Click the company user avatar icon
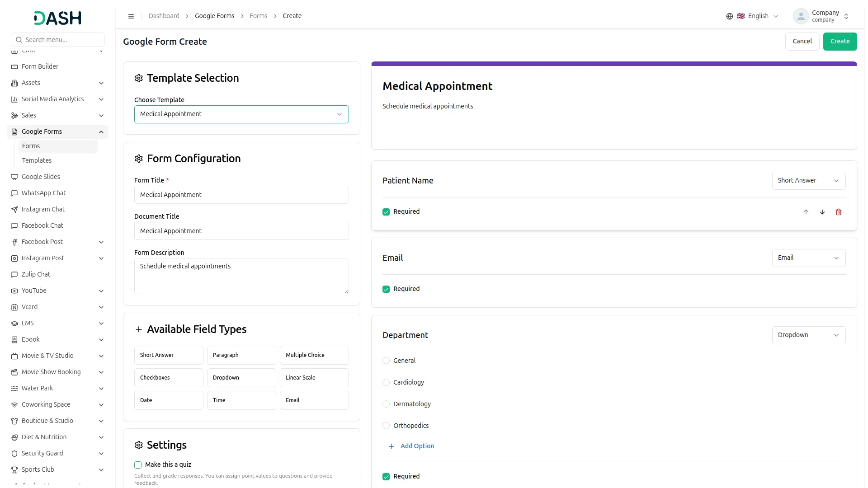This screenshot has width=868, height=488. coord(801,16)
